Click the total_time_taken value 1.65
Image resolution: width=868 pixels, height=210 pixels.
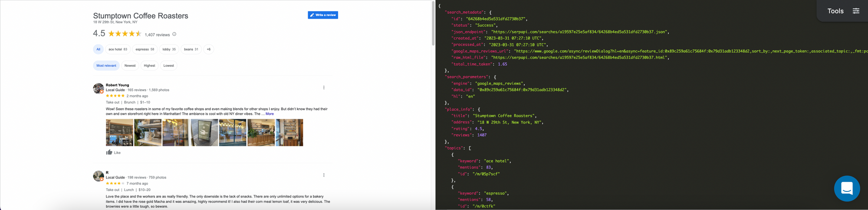click(x=502, y=64)
